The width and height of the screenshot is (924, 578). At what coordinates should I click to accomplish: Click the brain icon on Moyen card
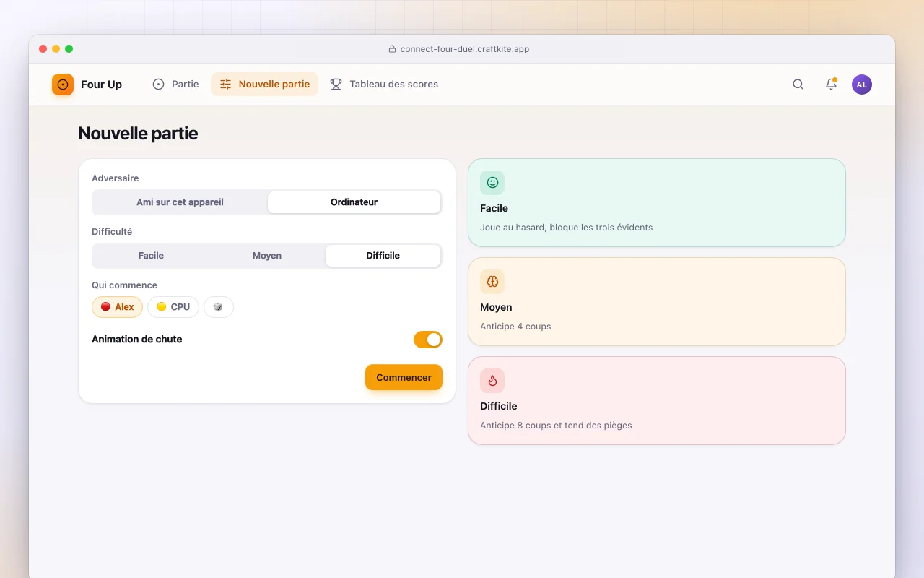(x=492, y=282)
